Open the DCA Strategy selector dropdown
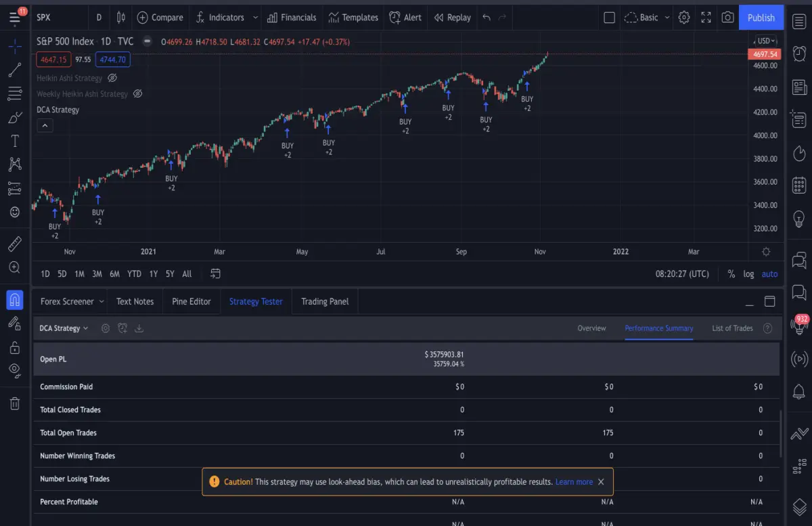 (x=64, y=328)
